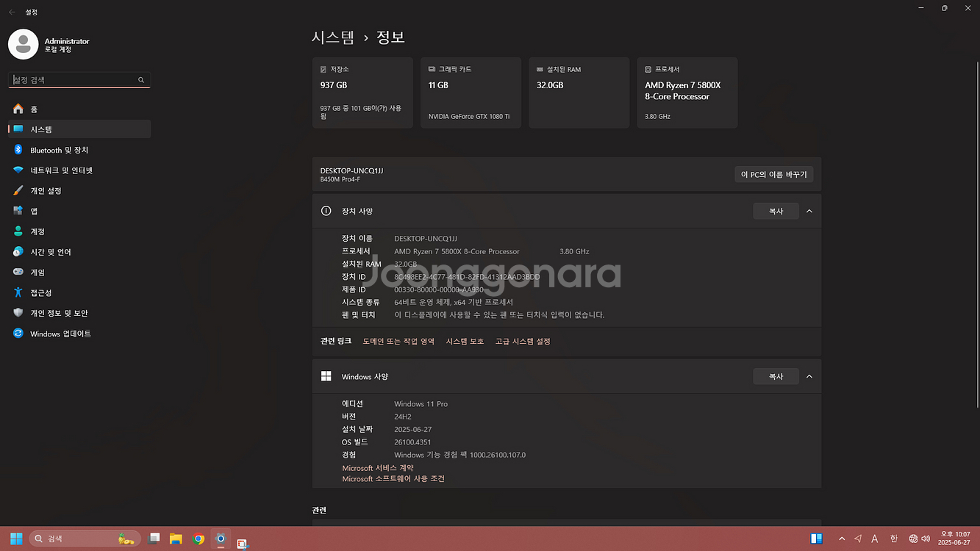Open the Administrator account profile picture

pos(23,45)
